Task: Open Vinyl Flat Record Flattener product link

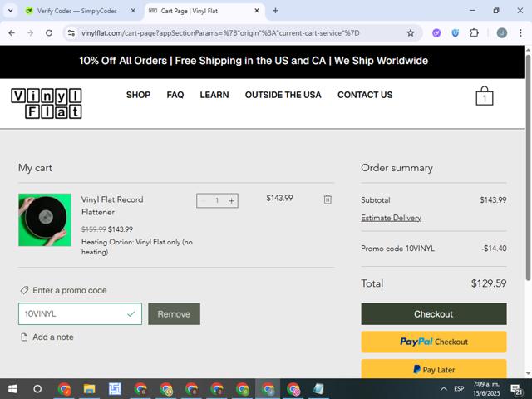Action: [112, 205]
